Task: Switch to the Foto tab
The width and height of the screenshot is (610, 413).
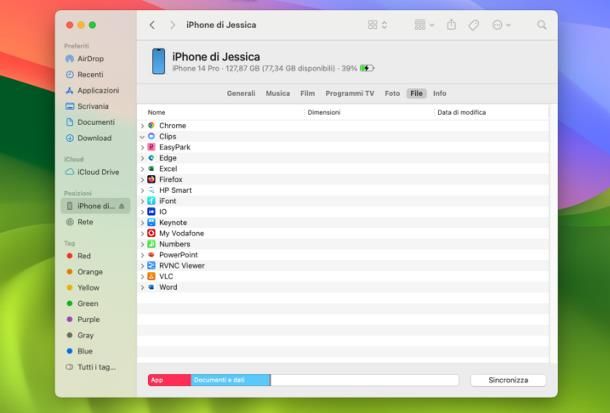Action: [x=392, y=93]
